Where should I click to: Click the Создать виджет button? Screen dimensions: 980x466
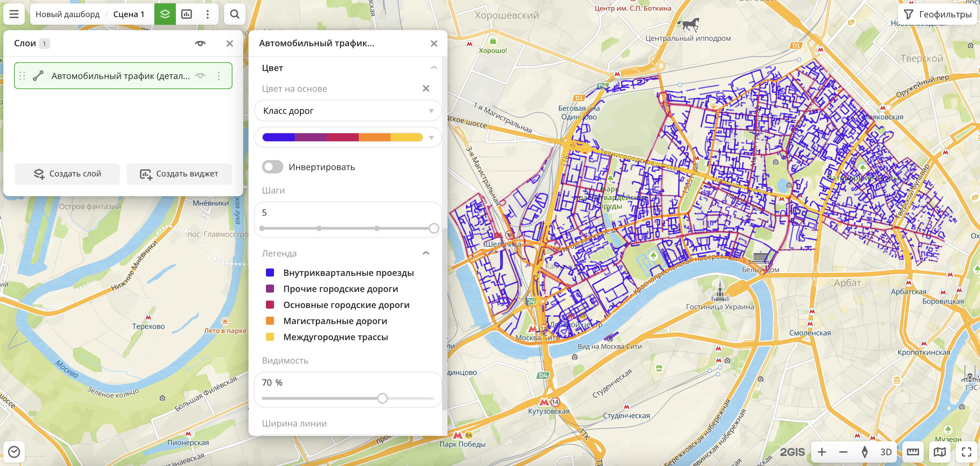[179, 174]
